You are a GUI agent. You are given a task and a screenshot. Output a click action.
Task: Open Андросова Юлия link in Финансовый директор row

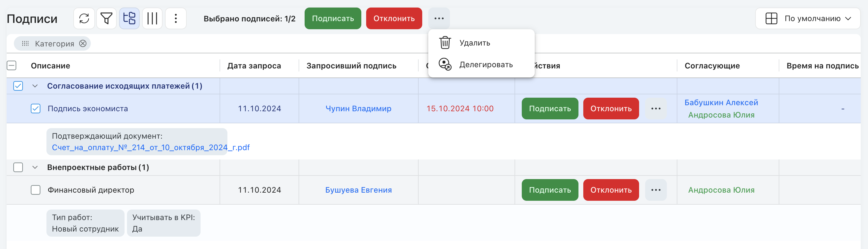[721, 190]
